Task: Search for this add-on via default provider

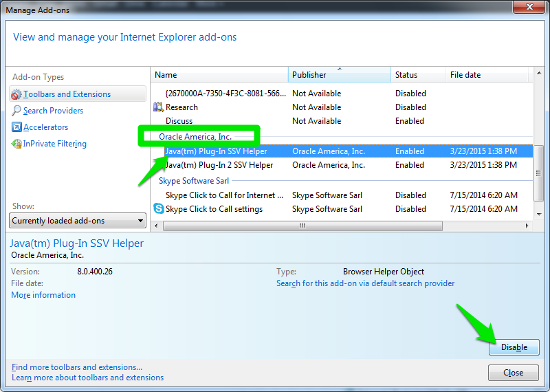Action: tap(365, 283)
